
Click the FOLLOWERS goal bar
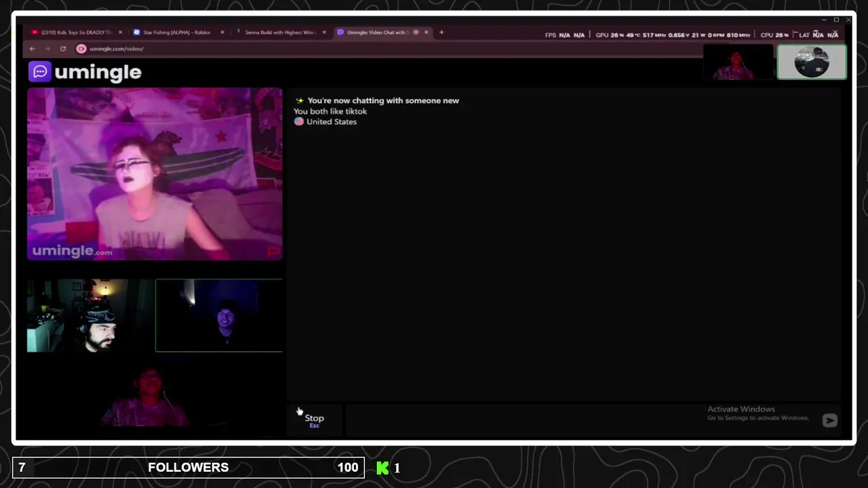[x=189, y=468]
